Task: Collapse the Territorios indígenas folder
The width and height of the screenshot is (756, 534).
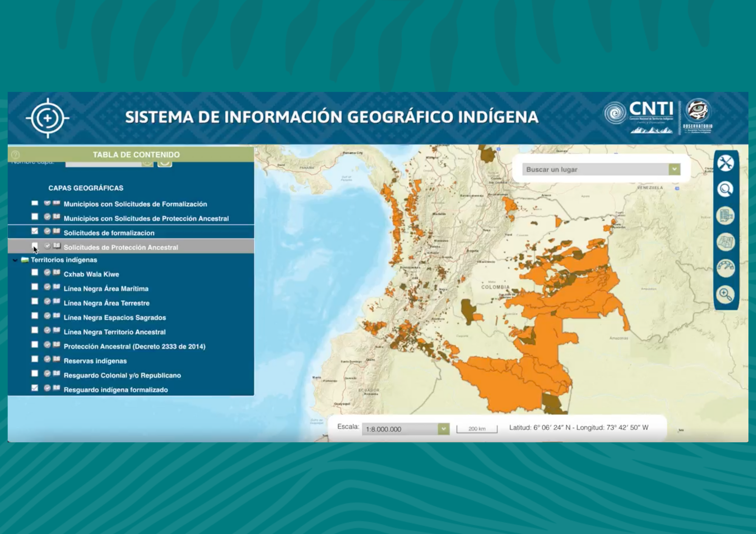Action: point(15,260)
